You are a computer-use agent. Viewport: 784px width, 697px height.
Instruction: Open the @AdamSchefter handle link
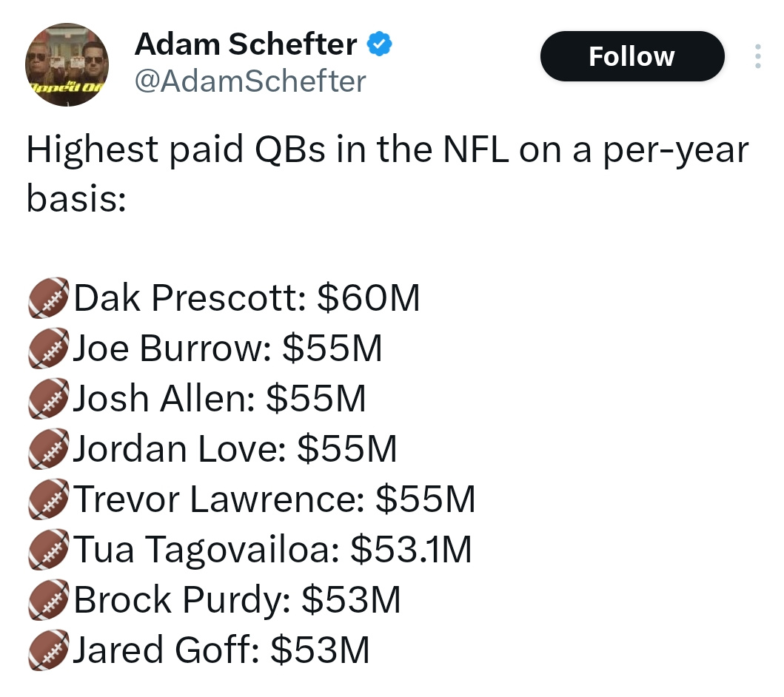[x=250, y=81]
